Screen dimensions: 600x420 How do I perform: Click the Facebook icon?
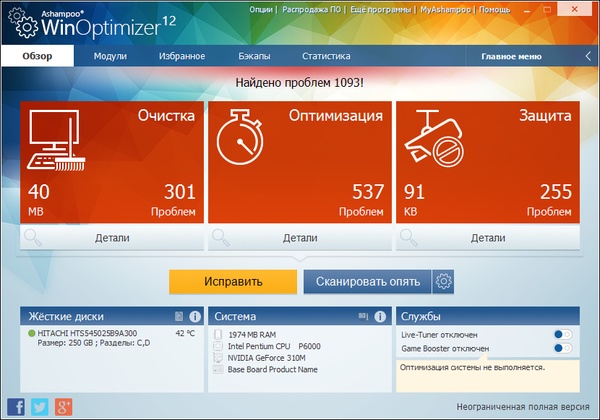tap(16, 405)
